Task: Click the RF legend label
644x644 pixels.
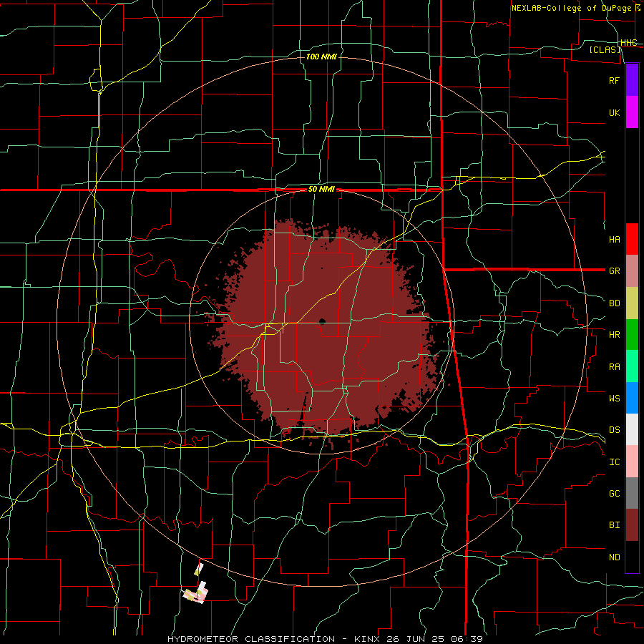Action: coord(614,80)
